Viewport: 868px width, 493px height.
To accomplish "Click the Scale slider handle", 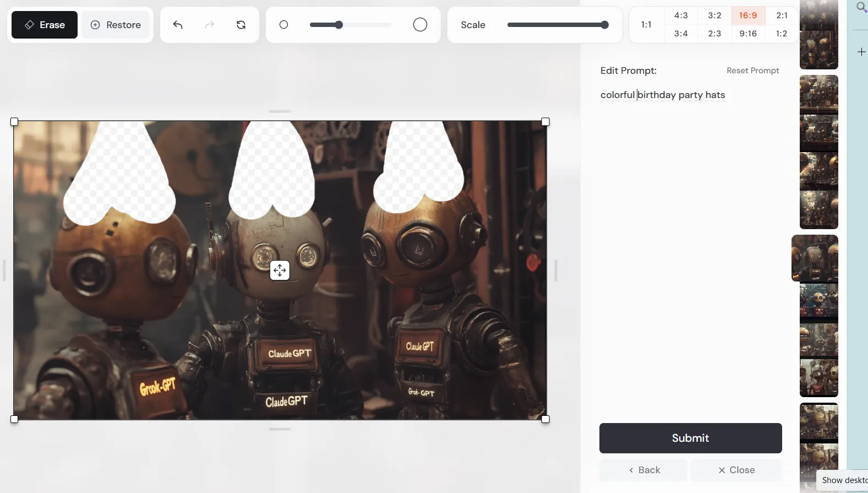I will pyautogui.click(x=605, y=25).
